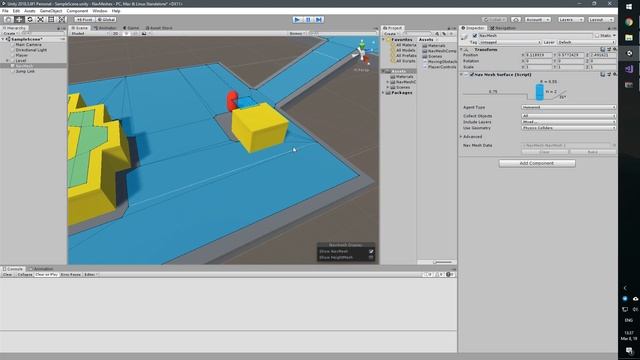The image size is (640, 360).
Task: Select Player in the Hierarchy
Action: pos(21,55)
